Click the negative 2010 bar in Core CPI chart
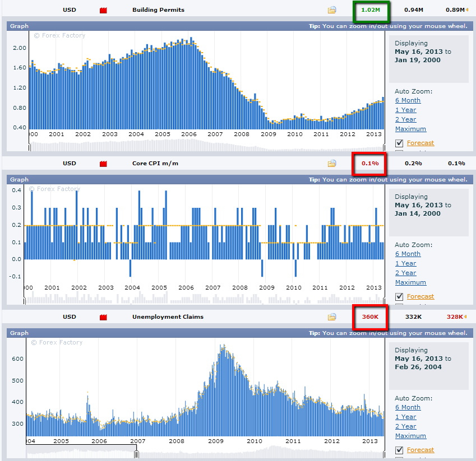 click(x=295, y=268)
